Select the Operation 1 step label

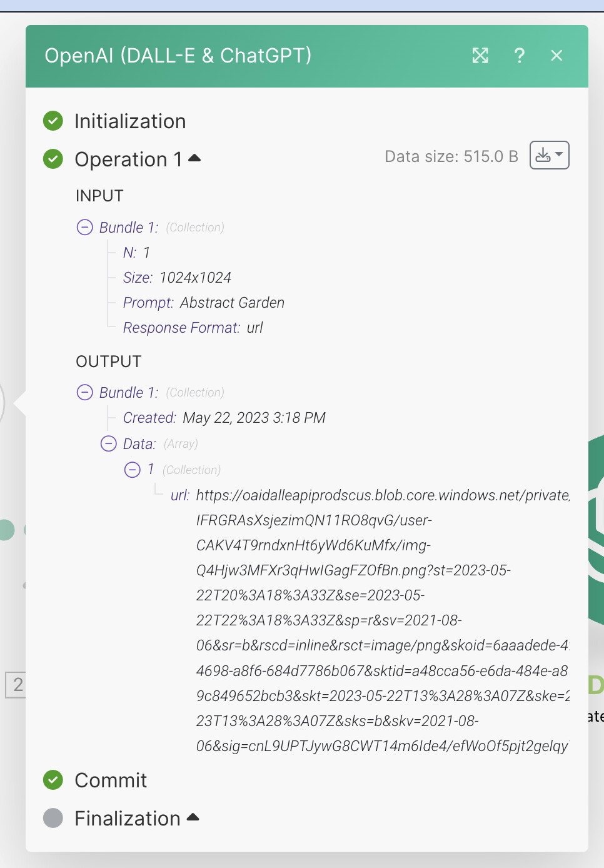[128, 159]
